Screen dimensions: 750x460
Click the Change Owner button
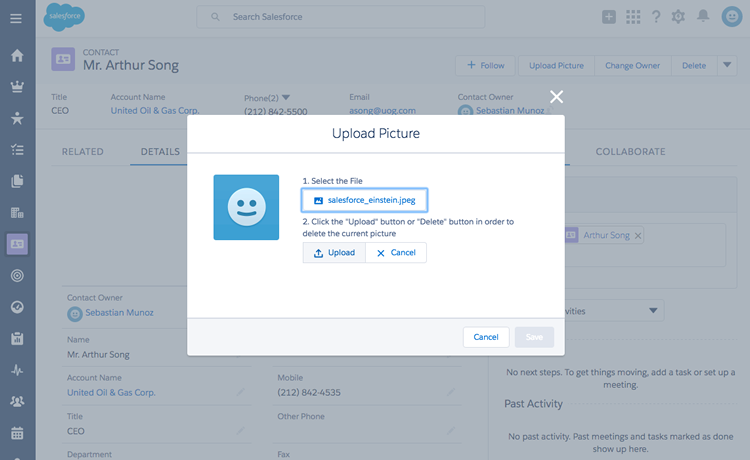(x=632, y=66)
